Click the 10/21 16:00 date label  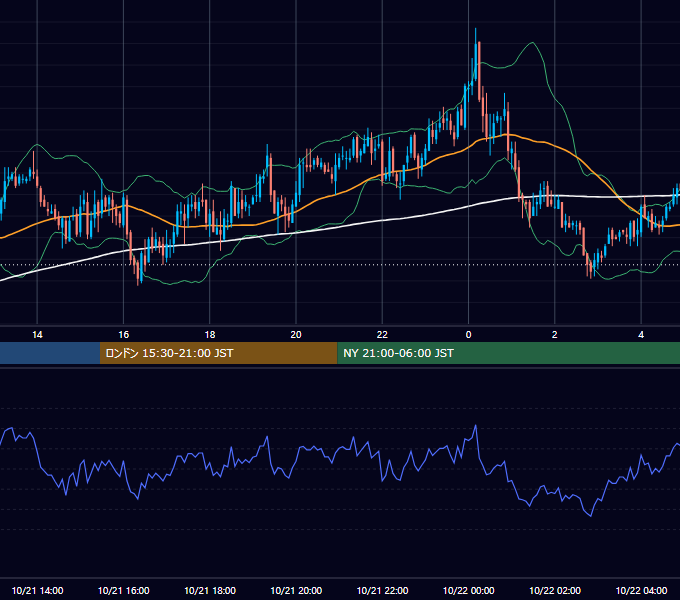(x=124, y=590)
